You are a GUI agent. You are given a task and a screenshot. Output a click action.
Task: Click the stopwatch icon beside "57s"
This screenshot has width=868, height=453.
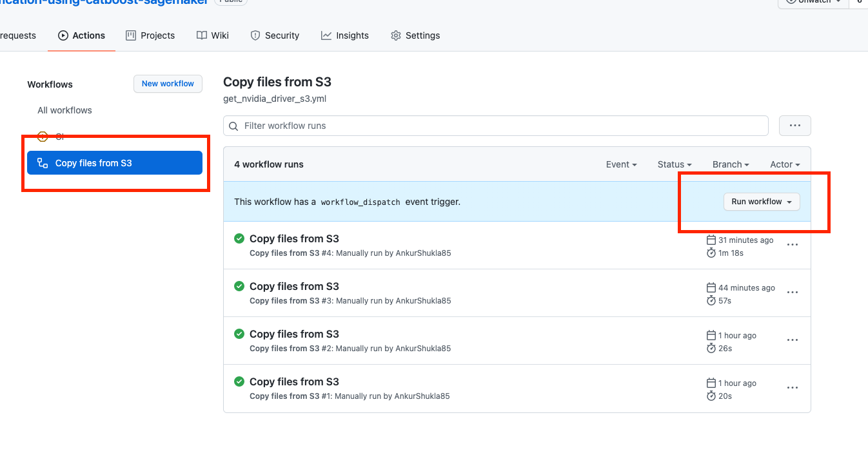pyautogui.click(x=711, y=301)
